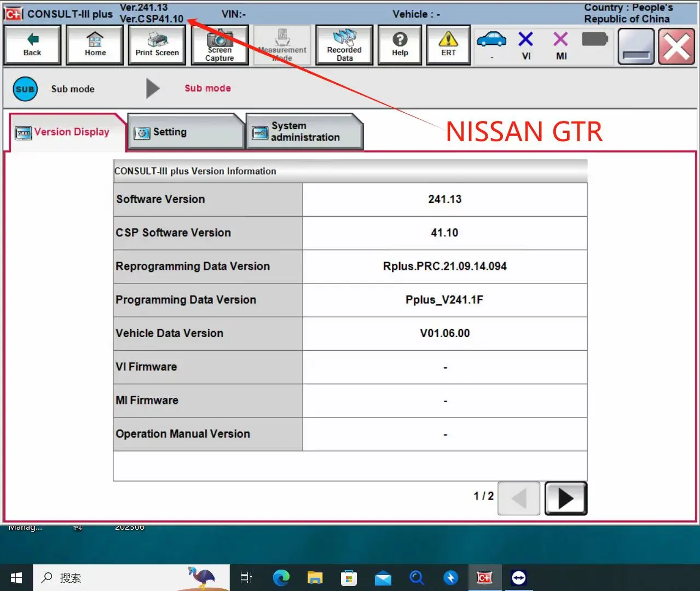
Task: Click the Vehicle Data Version V01.06.00 value
Action: coord(445,333)
